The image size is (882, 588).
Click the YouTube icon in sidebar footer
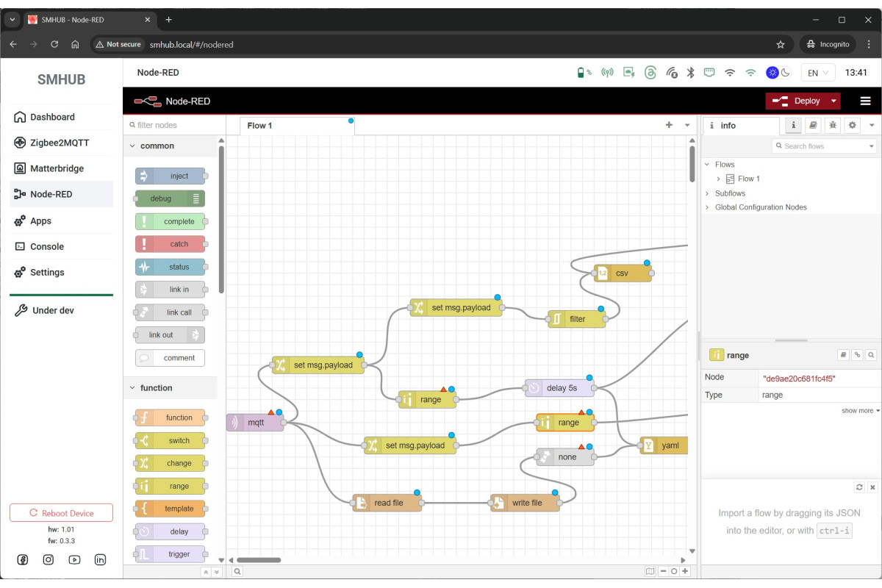click(74, 560)
